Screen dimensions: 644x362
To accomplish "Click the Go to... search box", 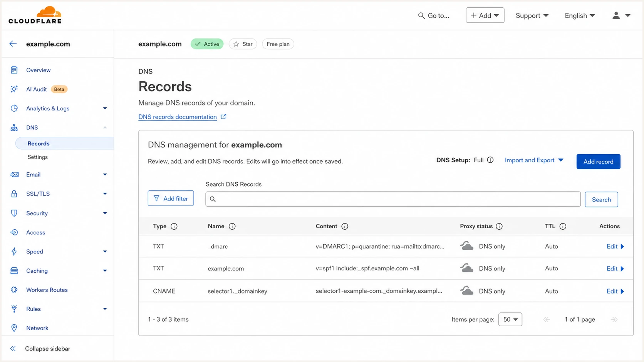I will [x=434, y=15].
